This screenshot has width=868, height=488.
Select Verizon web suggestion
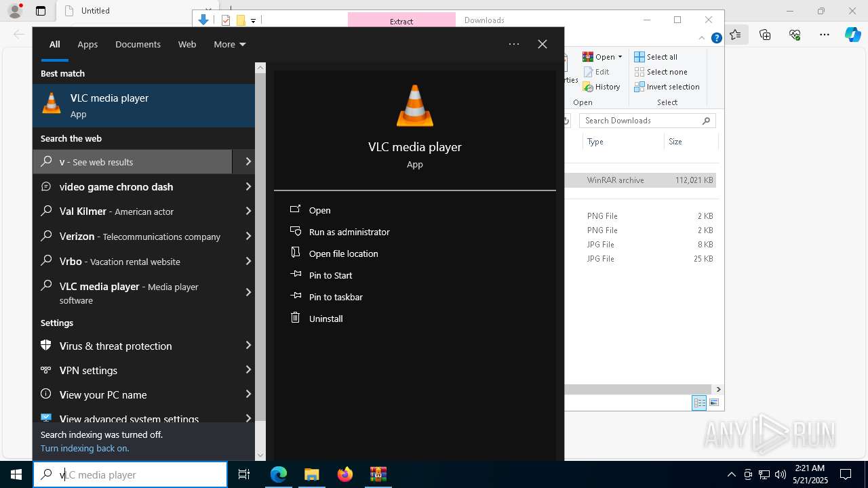click(x=133, y=237)
